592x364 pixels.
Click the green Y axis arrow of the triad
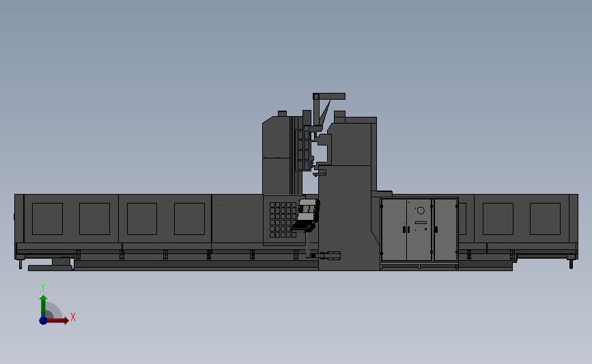pos(43,306)
